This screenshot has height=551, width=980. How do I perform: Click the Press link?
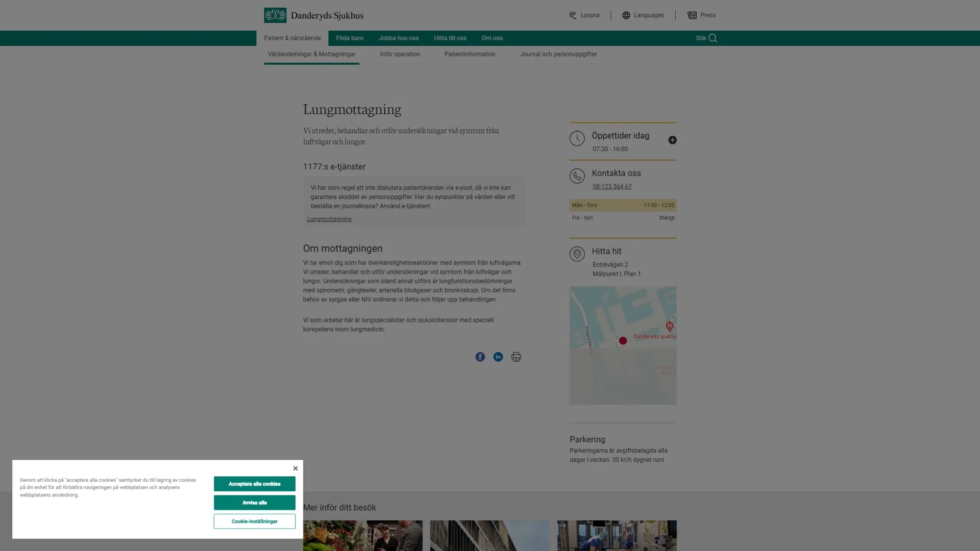708,15
